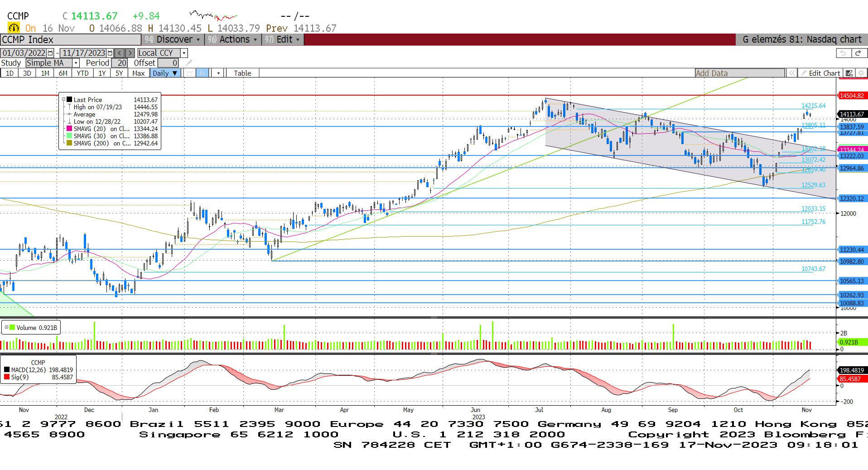
Task: Click the Add Data input field
Action: coord(740,73)
